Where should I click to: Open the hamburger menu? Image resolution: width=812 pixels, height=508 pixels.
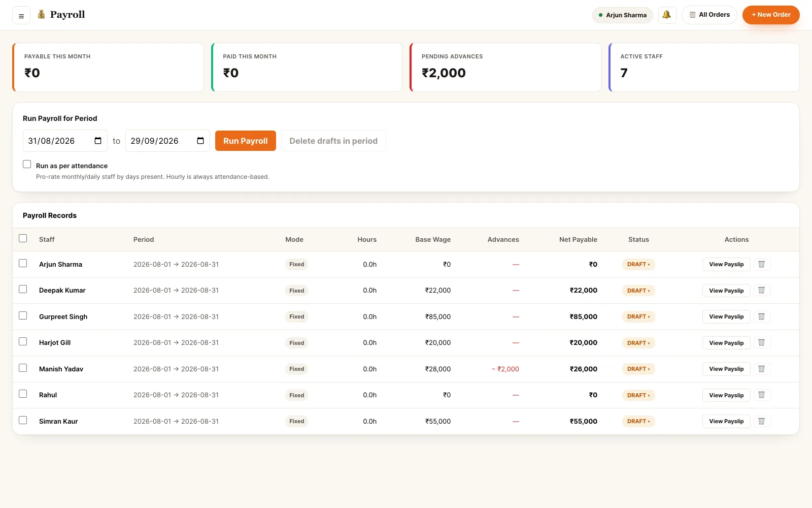pos(21,15)
